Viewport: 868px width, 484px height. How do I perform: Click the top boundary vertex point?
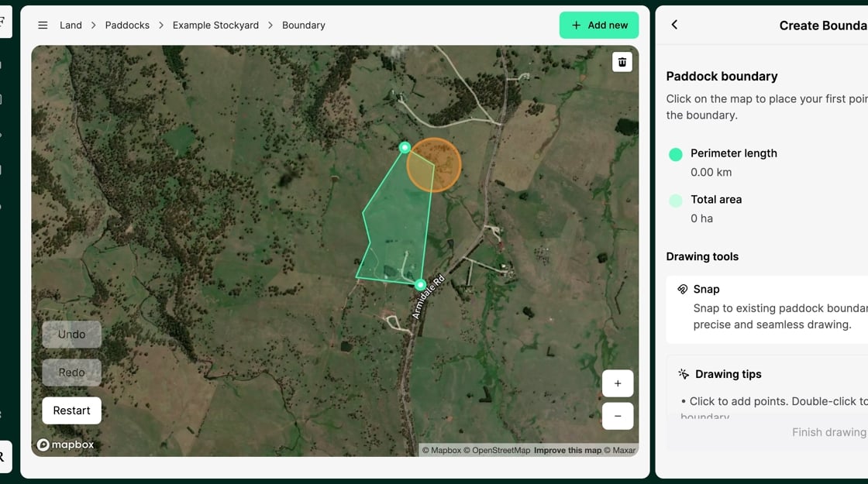pyautogui.click(x=405, y=147)
